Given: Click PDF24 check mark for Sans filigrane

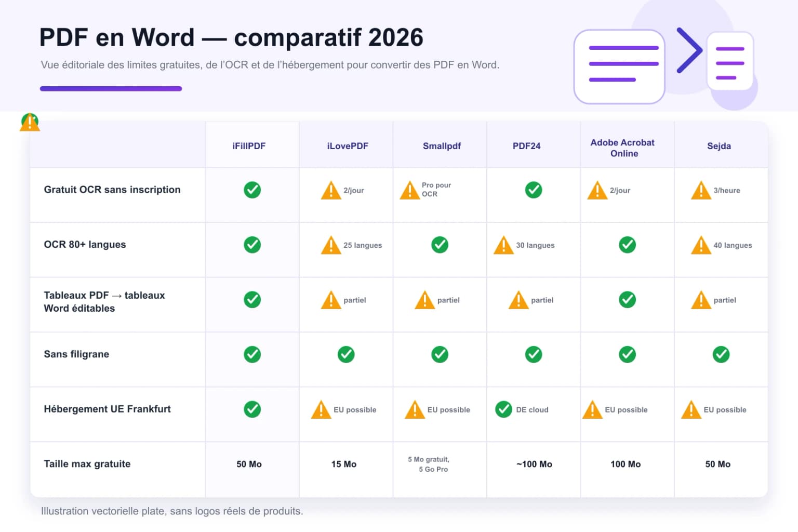Looking at the screenshot, I should [534, 354].
